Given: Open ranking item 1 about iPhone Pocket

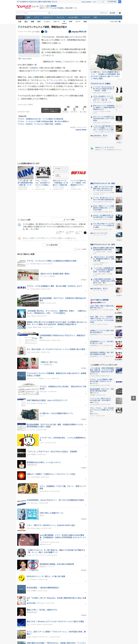Looking at the screenshot, I should (104, 89).
